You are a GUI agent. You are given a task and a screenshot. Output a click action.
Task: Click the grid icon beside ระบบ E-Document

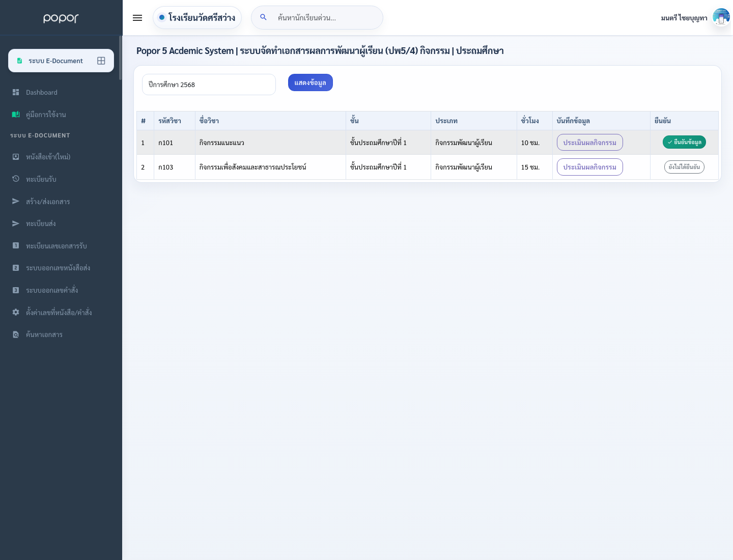101,61
